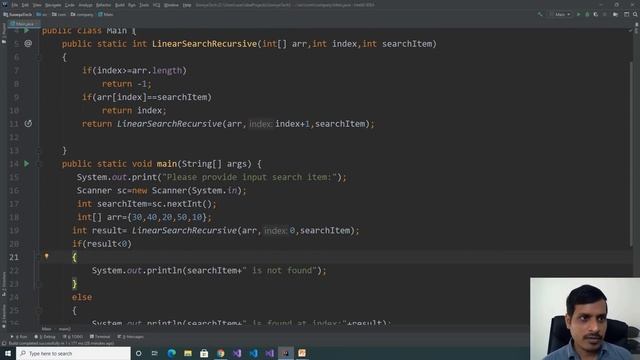
Task: Click the Main breadcrumb at editor bottom
Action: tap(47, 329)
